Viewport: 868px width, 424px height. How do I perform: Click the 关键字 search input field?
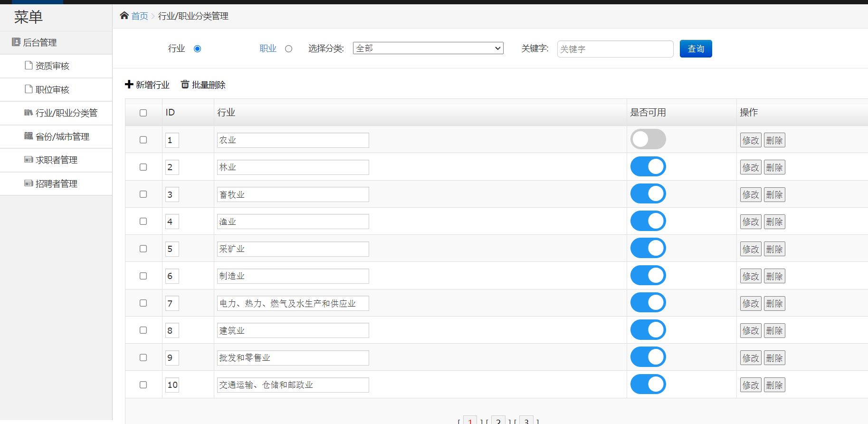(615, 48)
